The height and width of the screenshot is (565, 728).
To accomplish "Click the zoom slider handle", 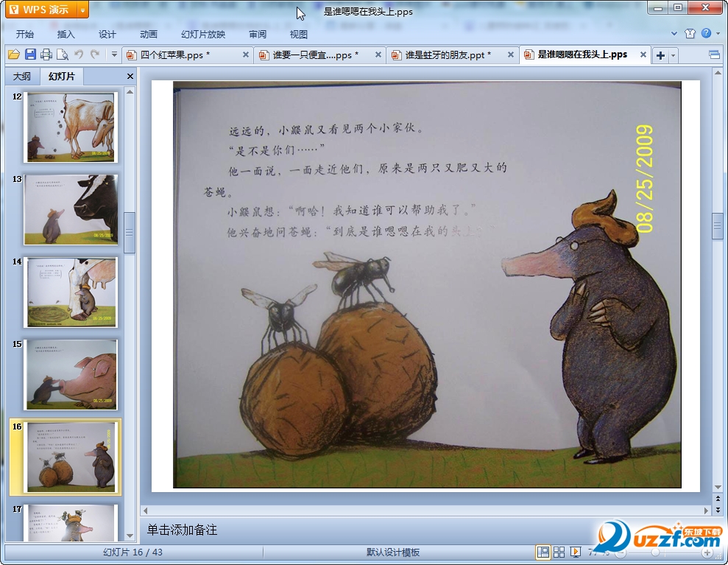I will click(x=655, y=552).
